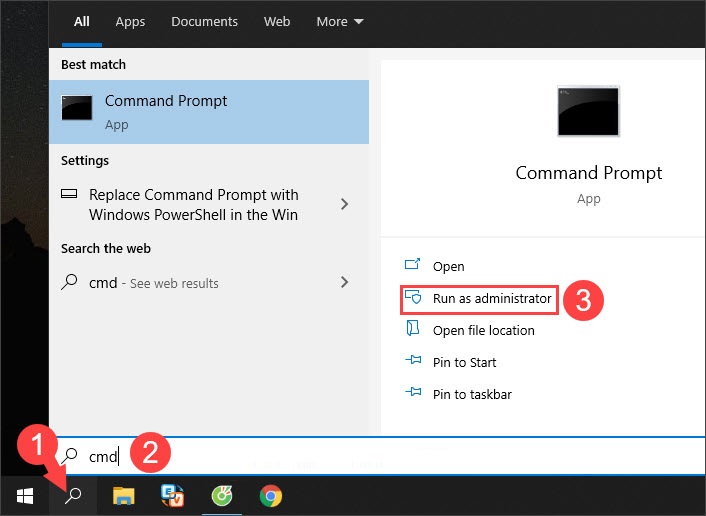Open the Windows Start menu

click(25, 496)
